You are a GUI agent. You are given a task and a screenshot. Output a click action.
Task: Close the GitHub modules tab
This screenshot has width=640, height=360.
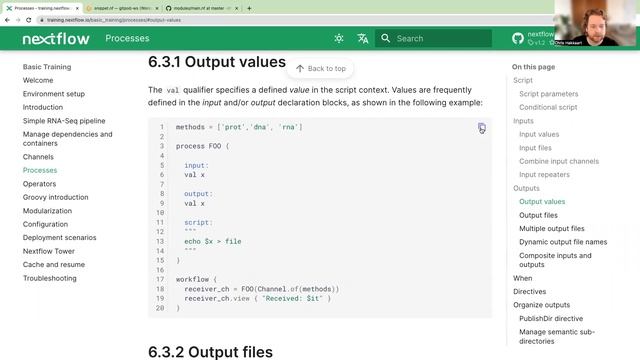pos(236,8)
